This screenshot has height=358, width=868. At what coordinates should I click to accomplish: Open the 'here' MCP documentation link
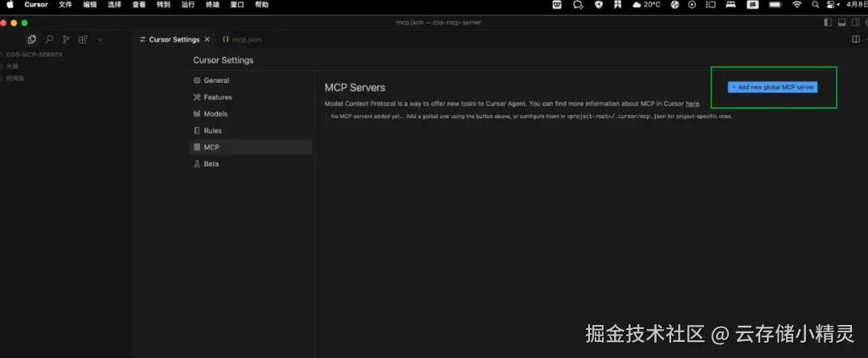pyautogui.click(x=692, y=104)
